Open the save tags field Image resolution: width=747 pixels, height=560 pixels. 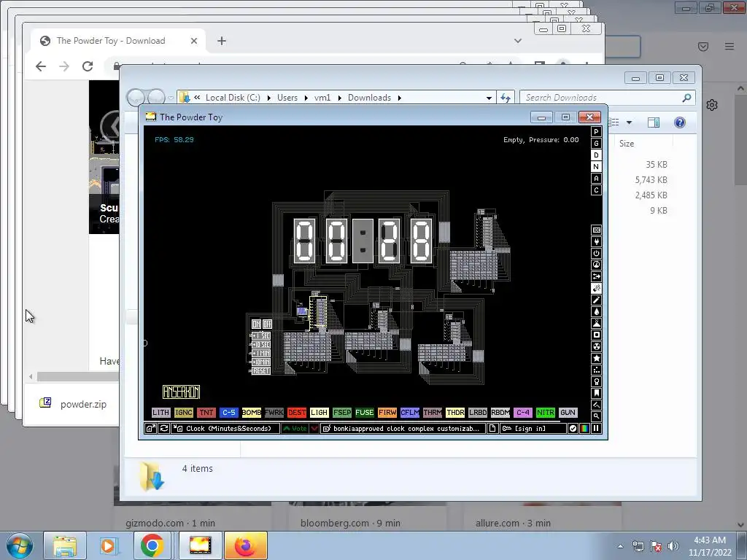click(x=403, y=429)
